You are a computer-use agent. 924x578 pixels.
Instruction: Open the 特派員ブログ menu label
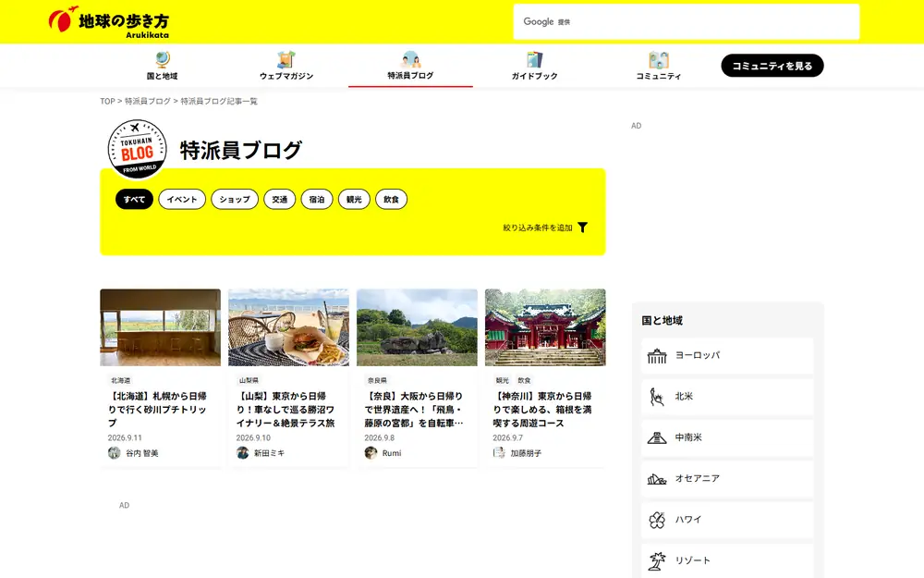411,76
